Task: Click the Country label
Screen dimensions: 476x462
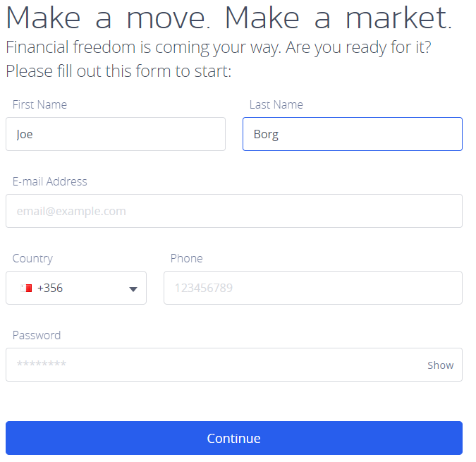Action: 32,258
